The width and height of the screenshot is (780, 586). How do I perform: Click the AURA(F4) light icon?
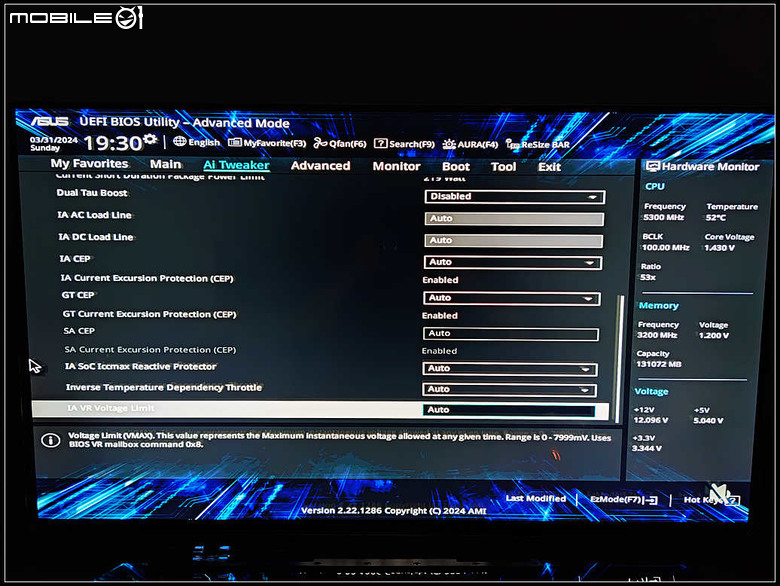click(449, 144)
